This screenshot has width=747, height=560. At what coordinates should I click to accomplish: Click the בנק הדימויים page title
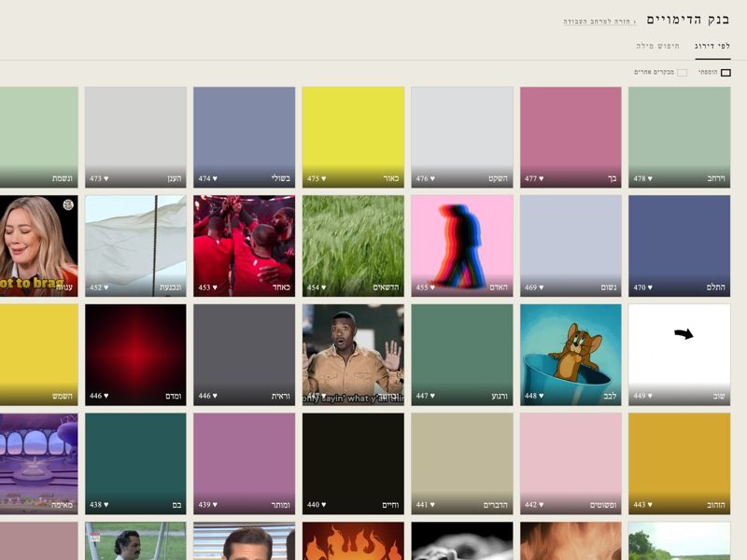click(688, 20)
